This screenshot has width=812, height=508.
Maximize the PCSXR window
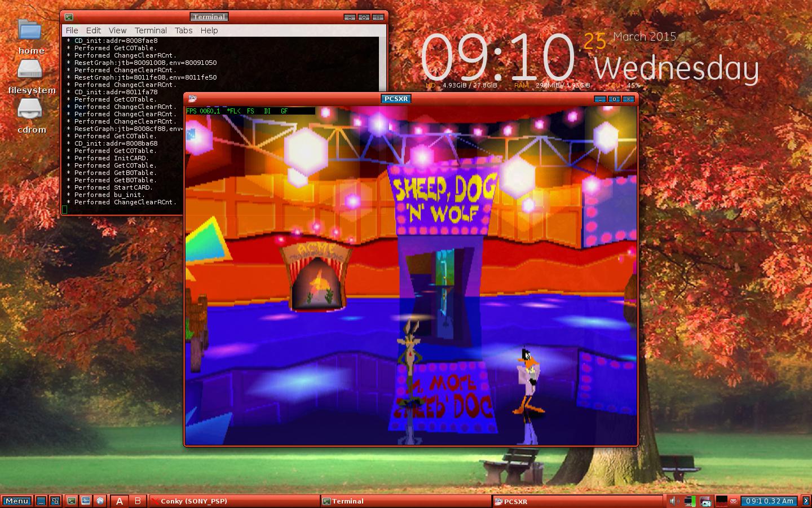click(614, 99)
